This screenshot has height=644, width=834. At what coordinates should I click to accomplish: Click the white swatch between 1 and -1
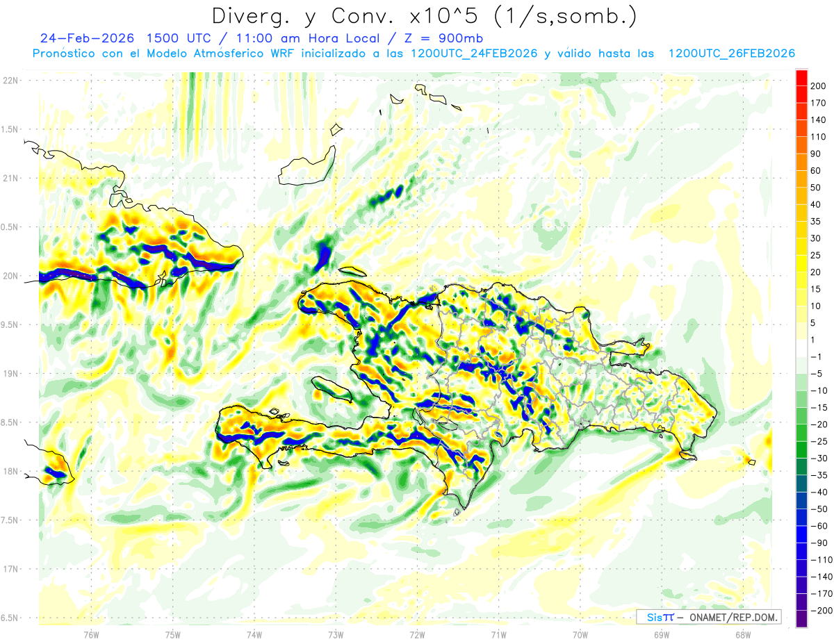[x=801, y=348]
